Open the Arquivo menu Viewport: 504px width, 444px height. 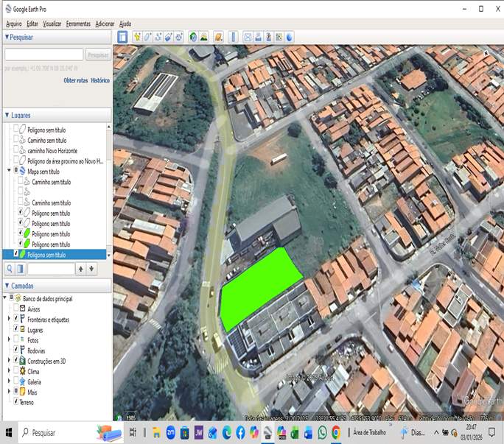pyautogui.click(x=14, y=24)
